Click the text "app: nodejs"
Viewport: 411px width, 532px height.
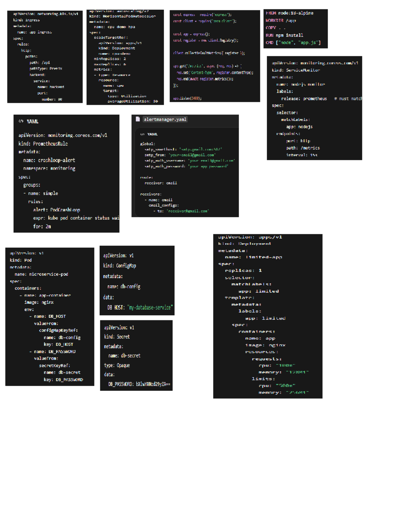299,127
